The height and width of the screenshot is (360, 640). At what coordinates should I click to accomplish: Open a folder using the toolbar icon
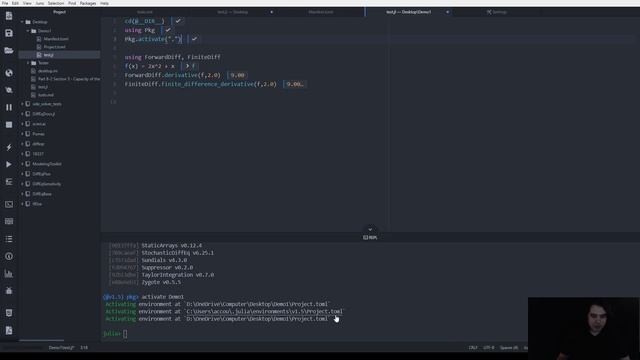[x=9, y=50]
